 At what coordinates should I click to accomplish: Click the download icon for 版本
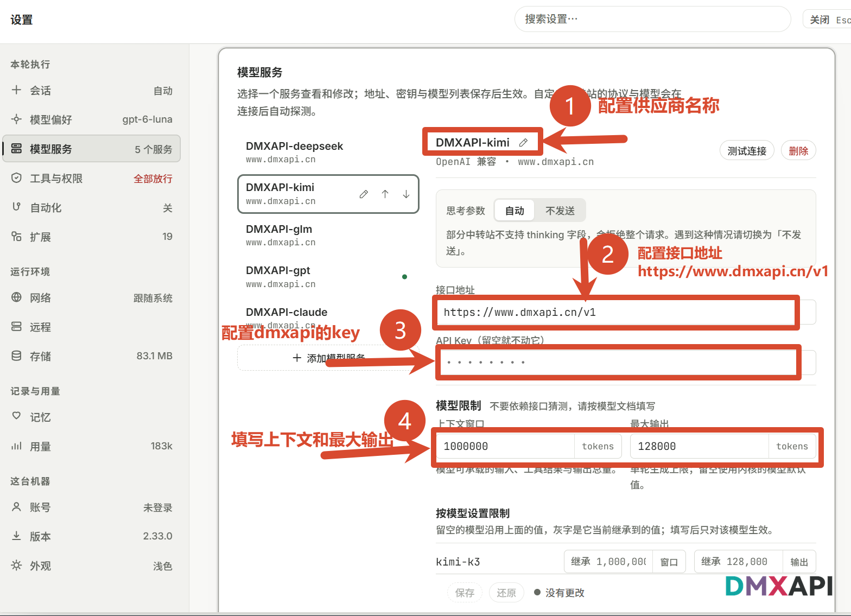click(x=17, y=536)
